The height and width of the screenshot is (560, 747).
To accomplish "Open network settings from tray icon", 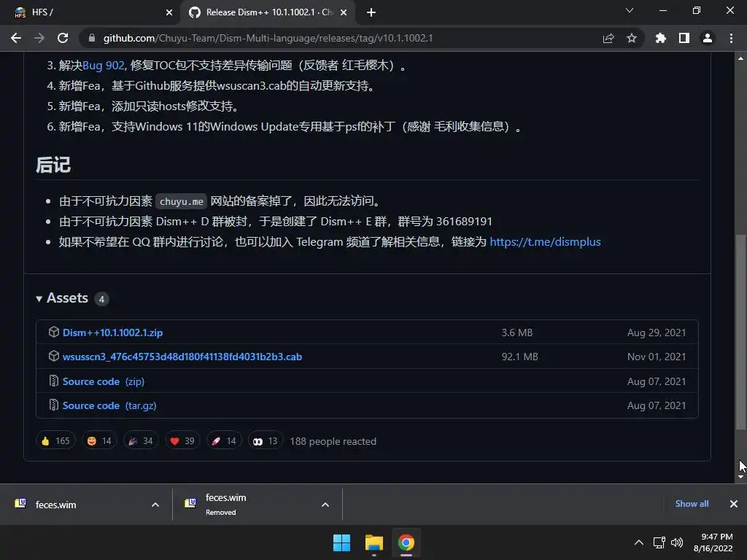I will pos(659,542).
